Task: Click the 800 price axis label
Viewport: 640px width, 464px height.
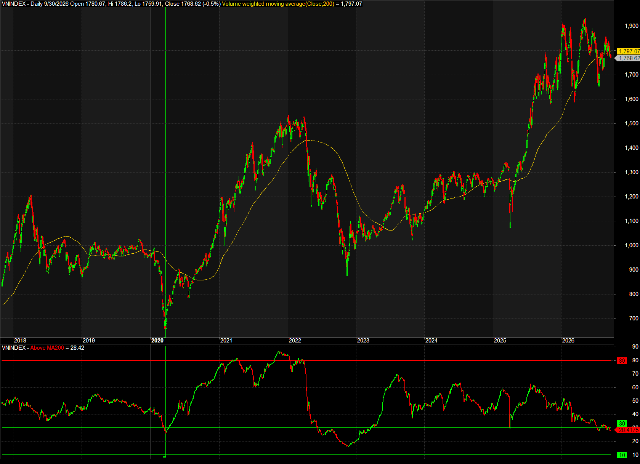Action: coord(634,294)
